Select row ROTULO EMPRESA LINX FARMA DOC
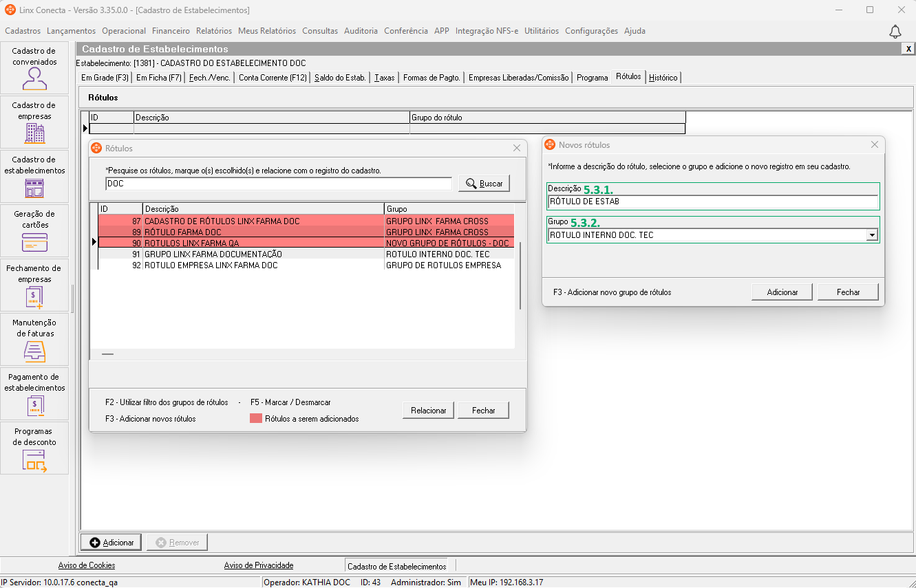The height and width of the screenshot is (588, 916). pyautogui.click(x=306, y=265)
